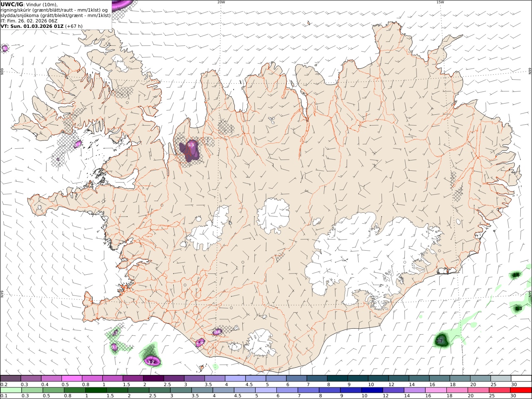The image size is (532, 399).
Task: Select the pale green lower swatch above 0.1
Action: point(11,390)
